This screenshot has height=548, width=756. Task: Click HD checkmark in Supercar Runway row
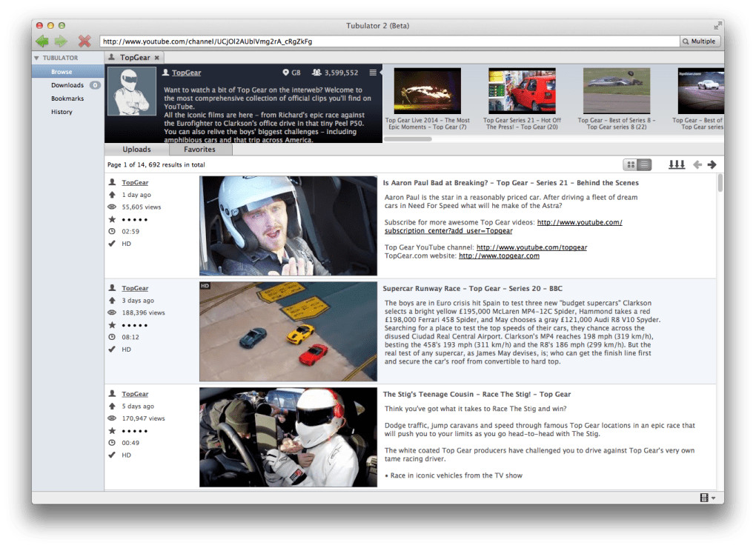[x=112, y=350]
